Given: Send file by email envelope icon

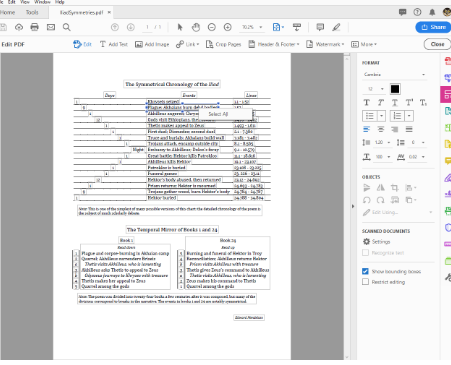Looking at the screenshot, I should point(51,27).
